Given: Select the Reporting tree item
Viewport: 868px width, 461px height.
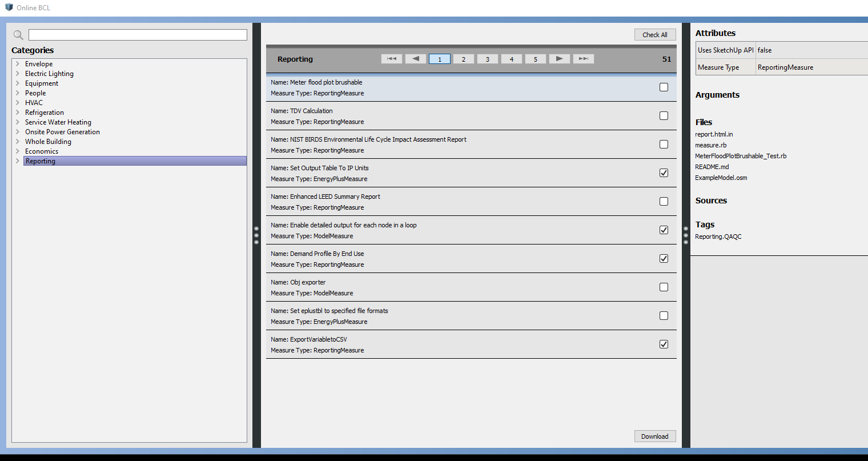Looking at the screenshot, I should tap(135, 161).
